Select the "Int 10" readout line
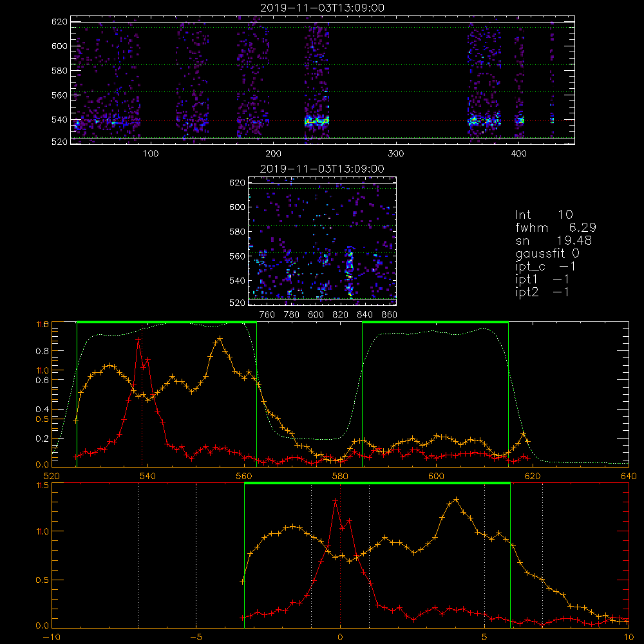644x644 pixels. [x=544, y=214]
